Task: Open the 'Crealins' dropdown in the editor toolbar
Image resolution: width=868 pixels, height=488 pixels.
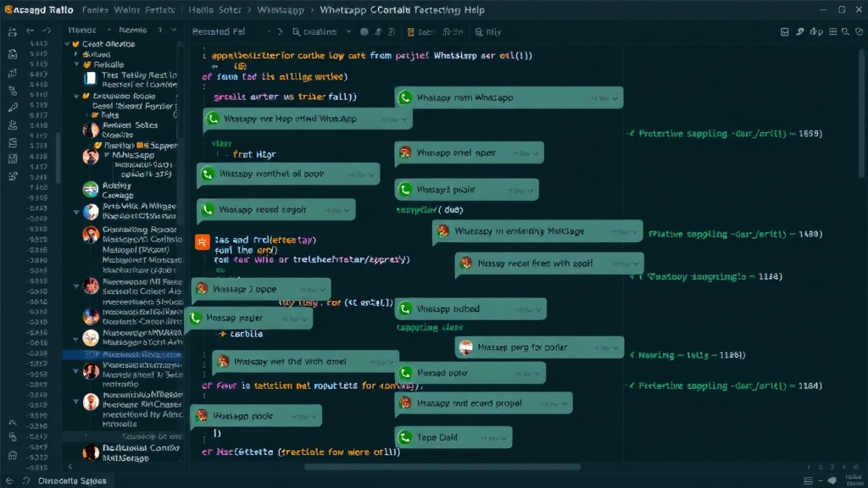Action: pyautogui.click(x=320, y=32)
